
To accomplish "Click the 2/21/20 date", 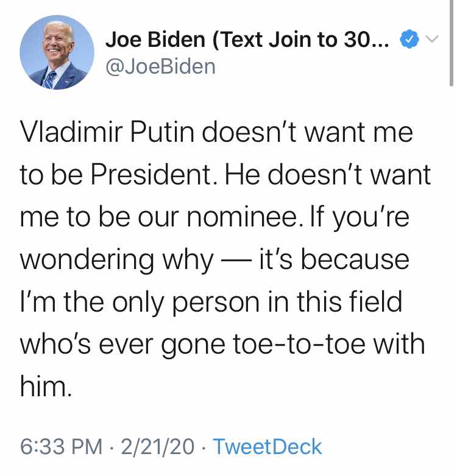I will (x=158, y=447).
